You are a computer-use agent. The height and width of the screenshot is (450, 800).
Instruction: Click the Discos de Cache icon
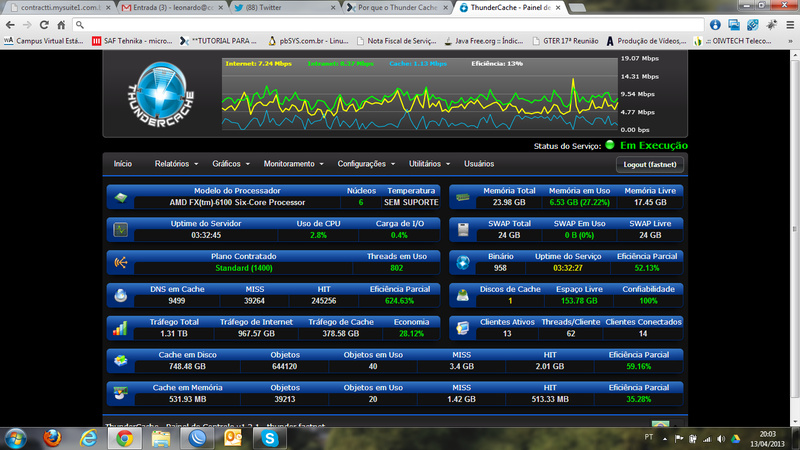pos(463,295)
